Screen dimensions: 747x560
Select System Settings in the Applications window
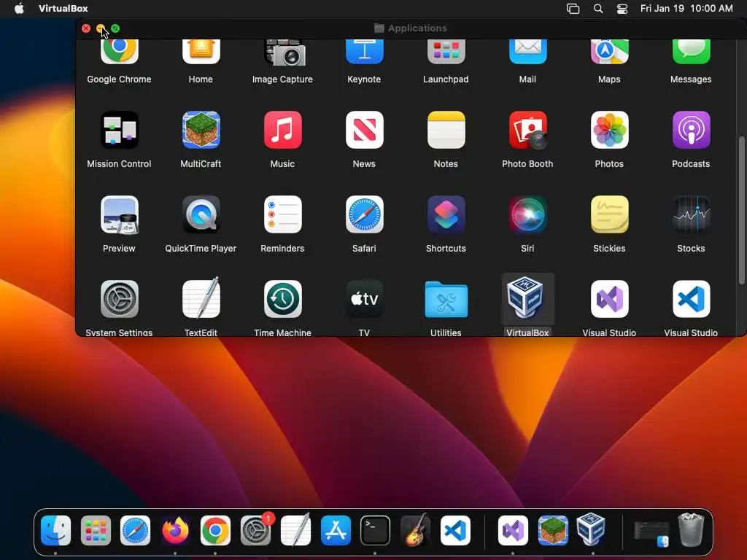(119, 299)
